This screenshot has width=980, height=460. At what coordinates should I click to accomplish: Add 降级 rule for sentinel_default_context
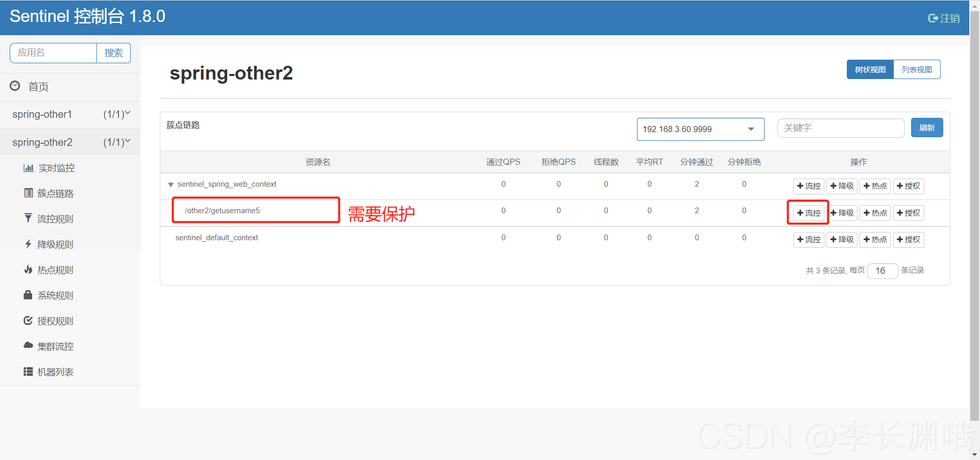[x=842, y=240]
